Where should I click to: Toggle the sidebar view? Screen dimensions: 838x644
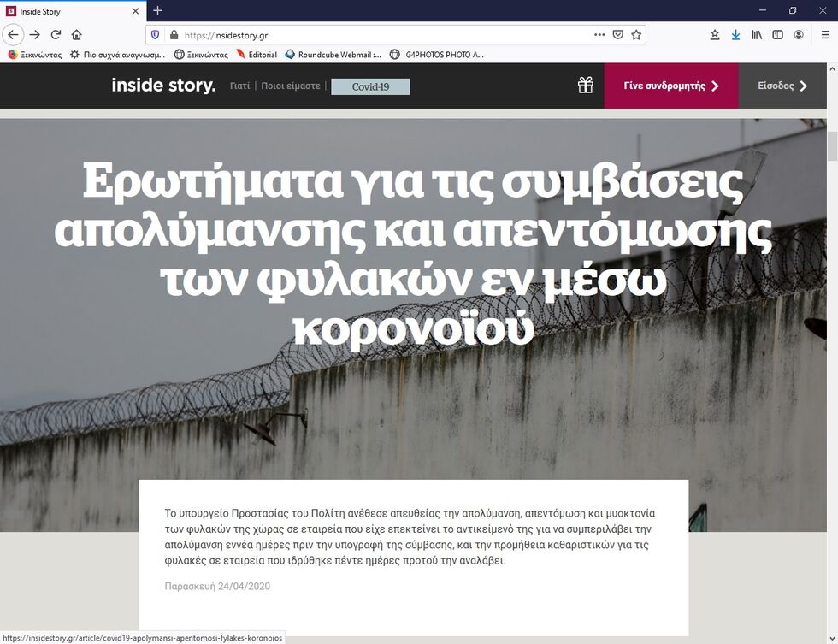(x=777, y=35)
